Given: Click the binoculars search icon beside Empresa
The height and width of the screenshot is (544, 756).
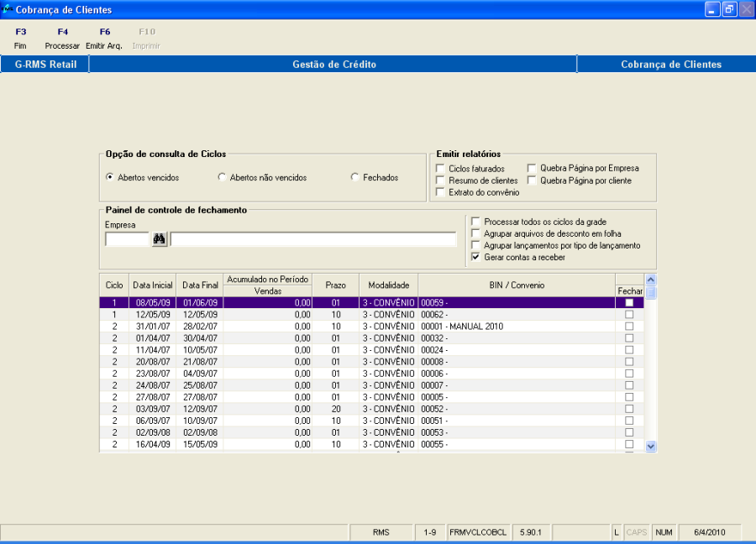Looking at the screenshot, I should [x=160, y=239].
